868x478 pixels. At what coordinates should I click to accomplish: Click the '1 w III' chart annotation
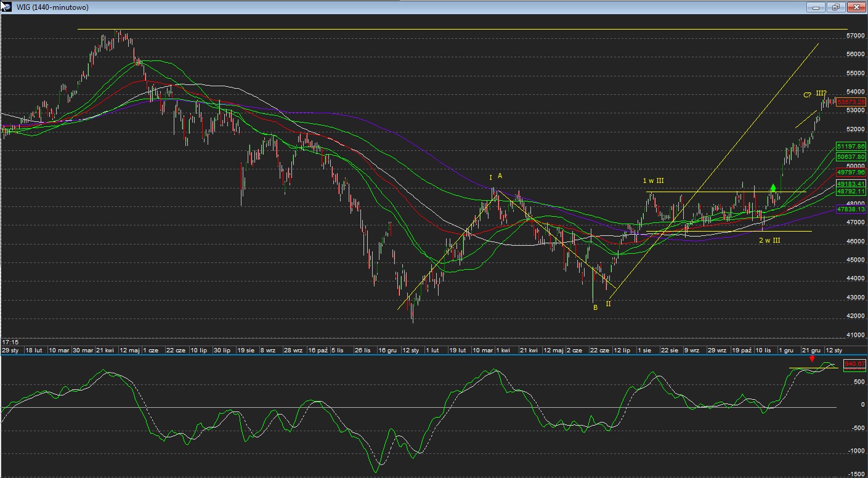654,180
